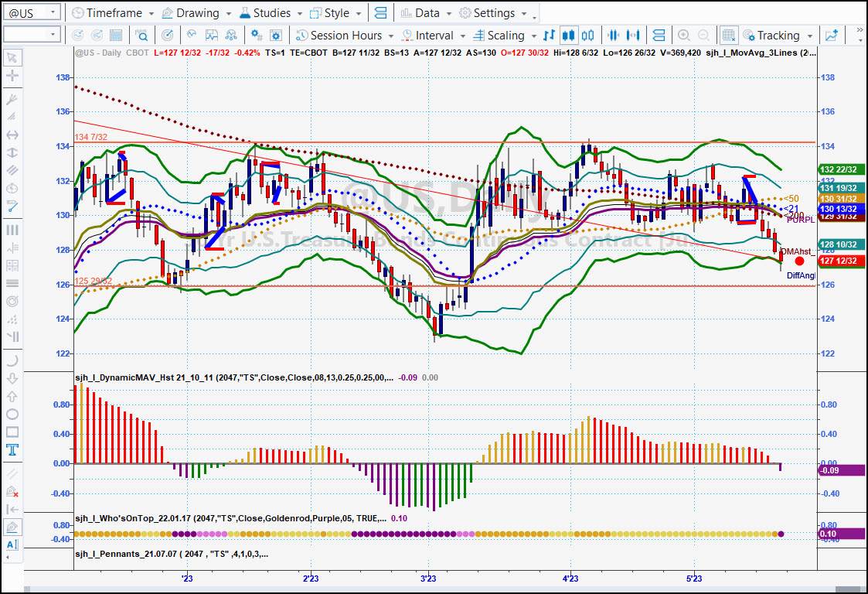Click the sjh_I_MovAvg_3Lines study label
868x594 pixels.
[x=761, y=53]
